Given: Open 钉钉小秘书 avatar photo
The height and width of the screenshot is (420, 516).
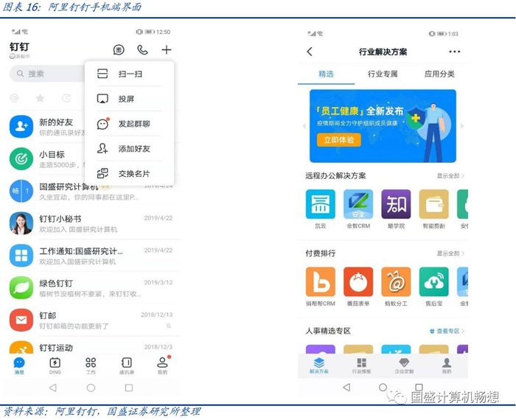Looking at the screenshot, I should tap(21, 223).
